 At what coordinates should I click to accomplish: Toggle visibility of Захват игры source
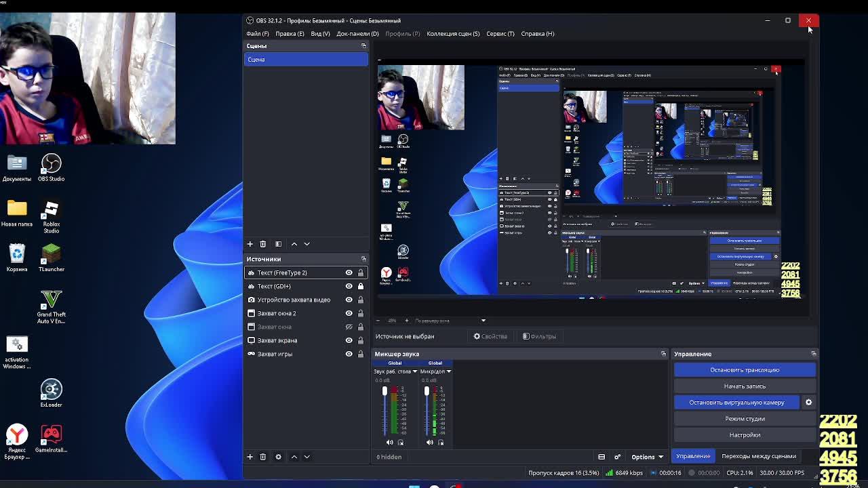pos(349,354)
